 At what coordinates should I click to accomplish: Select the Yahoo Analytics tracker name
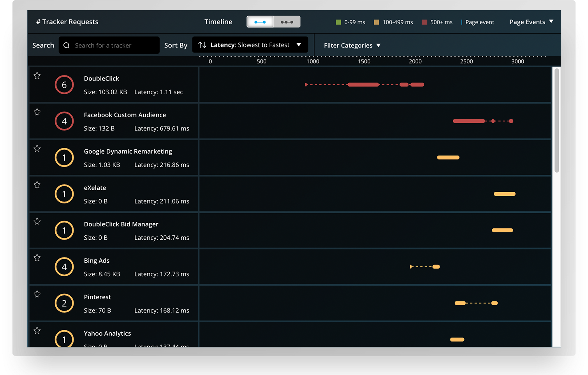point(107,333)
